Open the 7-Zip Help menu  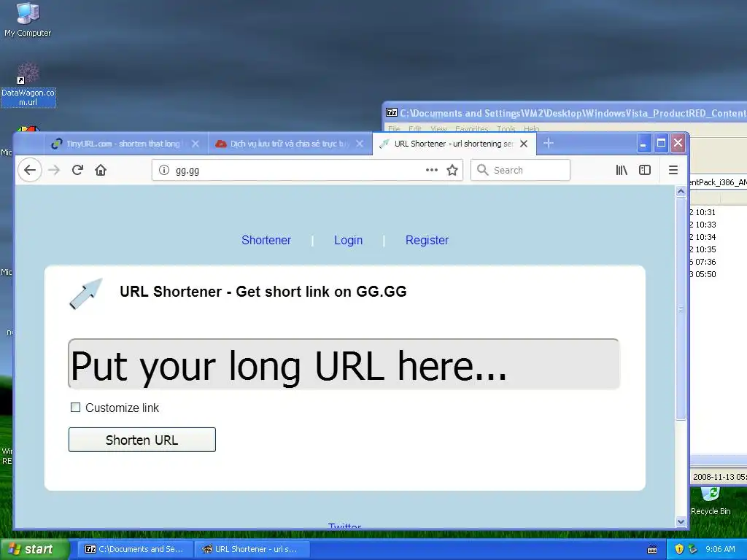tap(531, 128)
